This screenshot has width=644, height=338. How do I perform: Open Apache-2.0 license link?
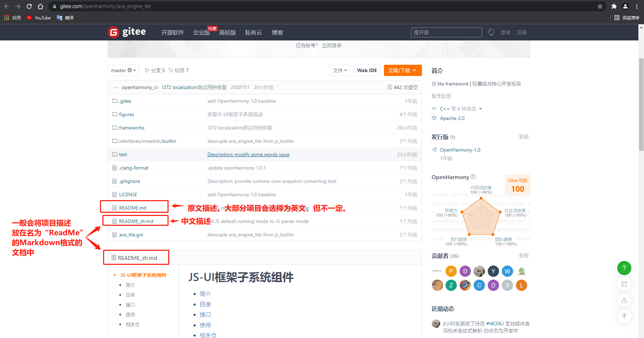coord(452,118)
